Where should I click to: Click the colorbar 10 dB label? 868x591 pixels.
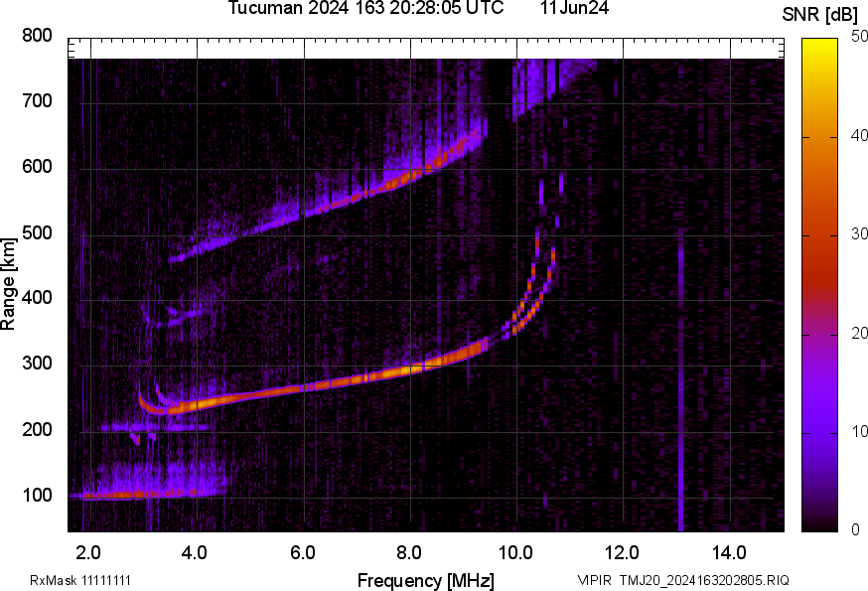click(x=859, y=431)
